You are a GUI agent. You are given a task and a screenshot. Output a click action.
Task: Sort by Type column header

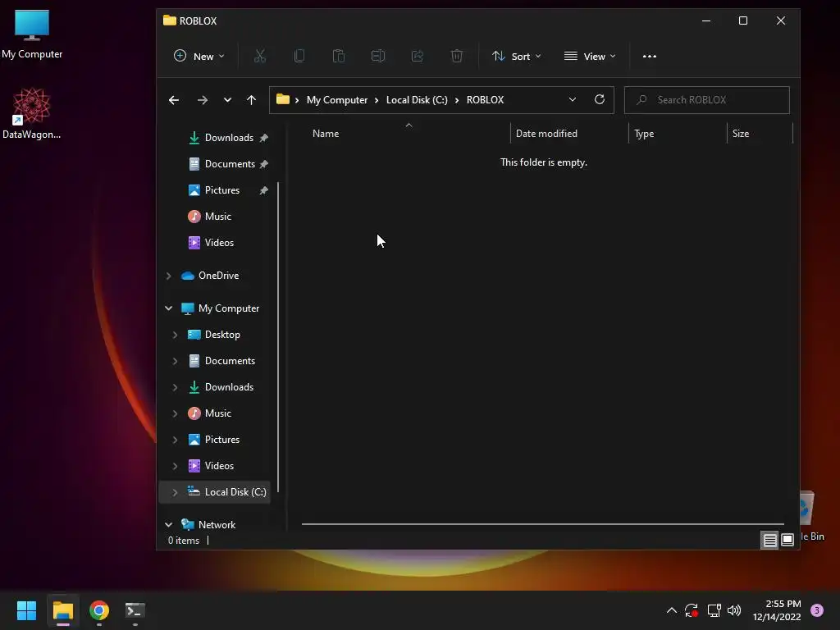(x=644, y=134)
